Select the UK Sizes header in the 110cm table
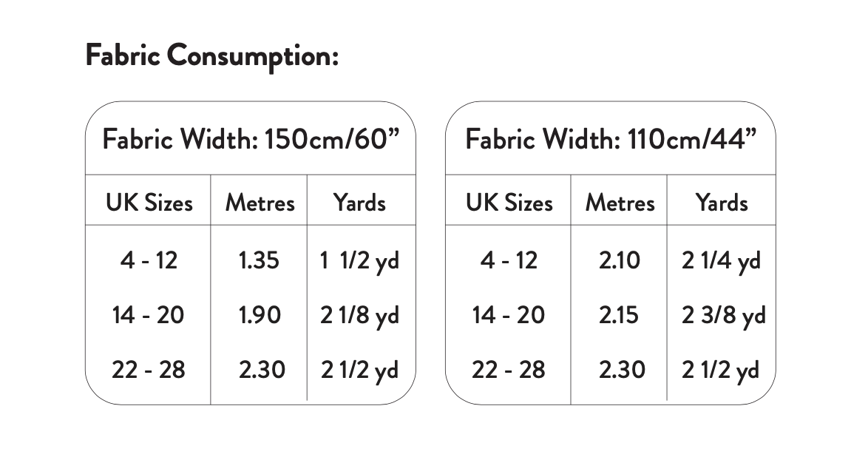 click(509, 203)
